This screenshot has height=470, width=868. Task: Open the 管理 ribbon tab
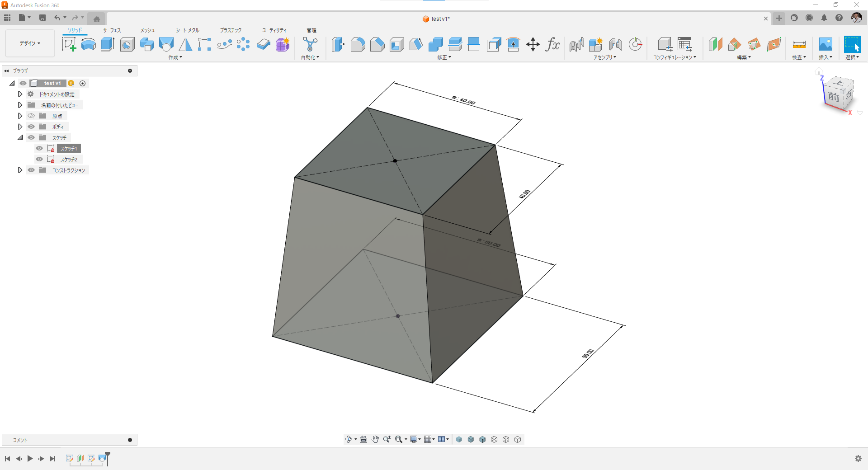pos(311,30)
